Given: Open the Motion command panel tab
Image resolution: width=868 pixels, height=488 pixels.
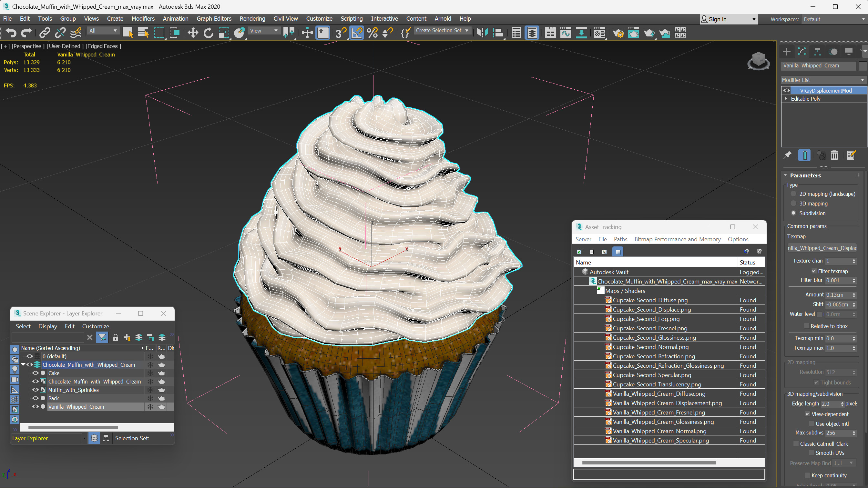Looking at the screenshot, I should pos(833,52).
